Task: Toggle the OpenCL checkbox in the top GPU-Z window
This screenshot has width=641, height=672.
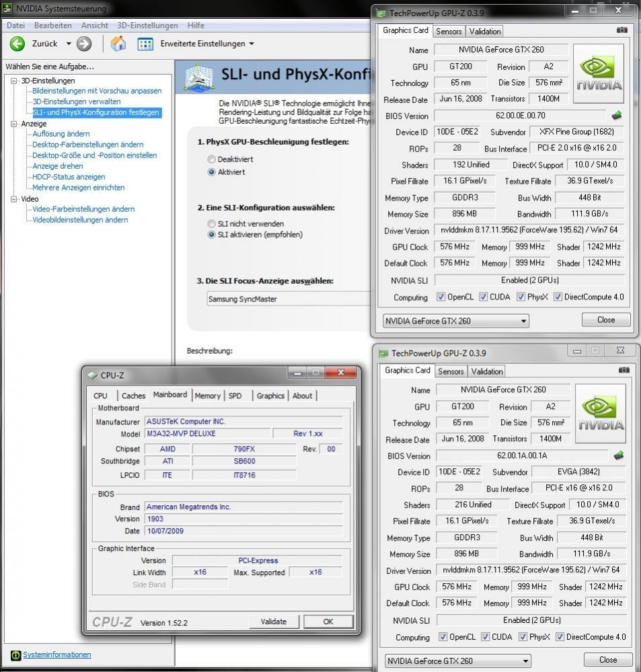Action: tap(441, 297)
